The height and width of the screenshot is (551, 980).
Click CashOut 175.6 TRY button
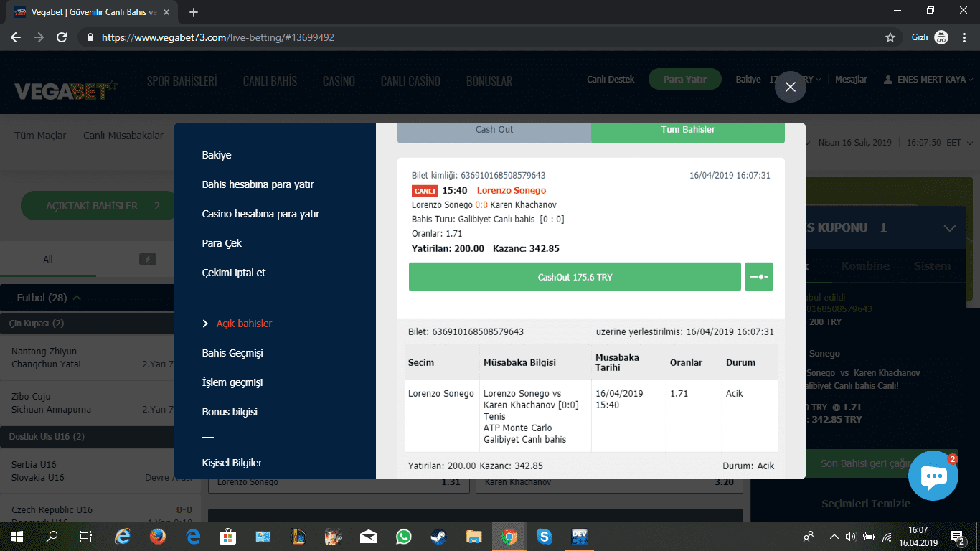(x=575, y=277)
